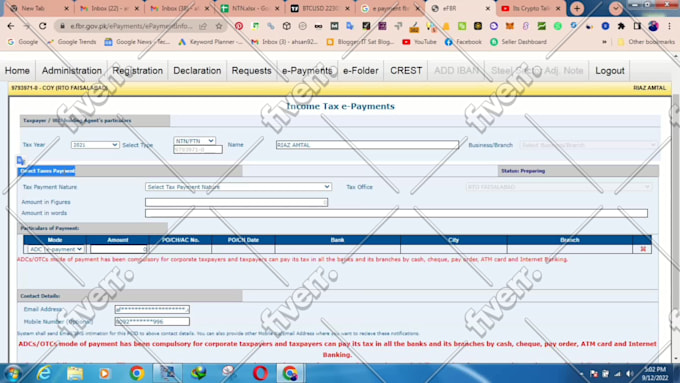
Task: Open the Administration menu
Action: 72,71
